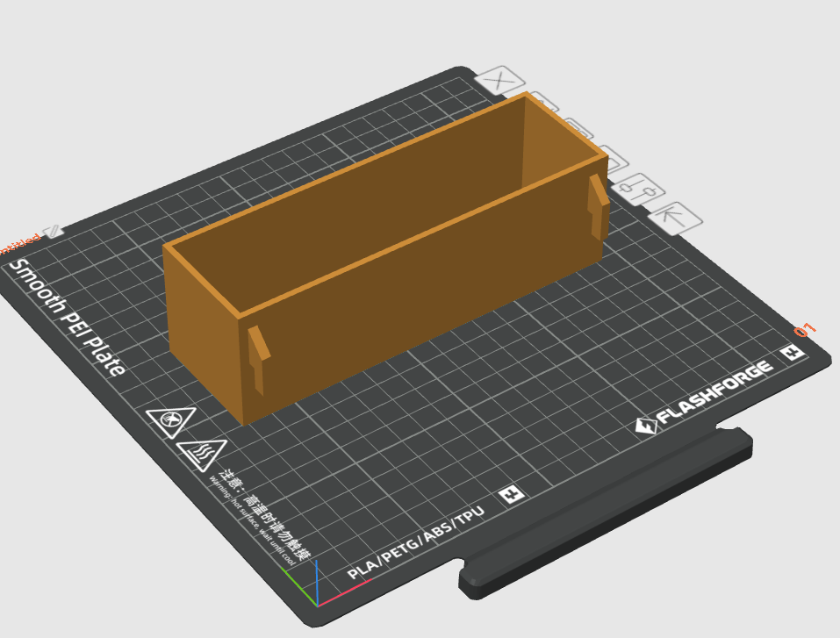Click the plus marker near FLASHFORGE text
Image resolution: width=840 pixels, height=638 pixels.
[792, 353]
